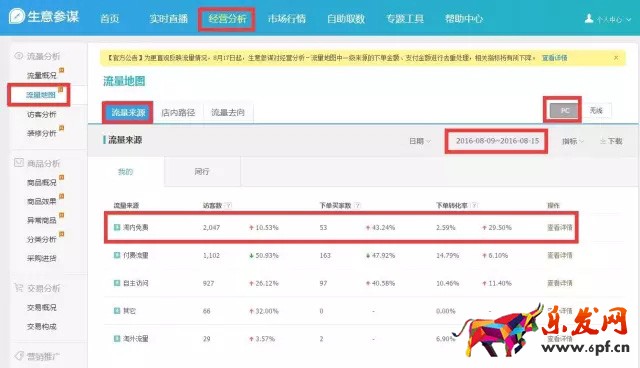Click the 10.46% conversion rate value
640x368 pixels.
(448, 283)
